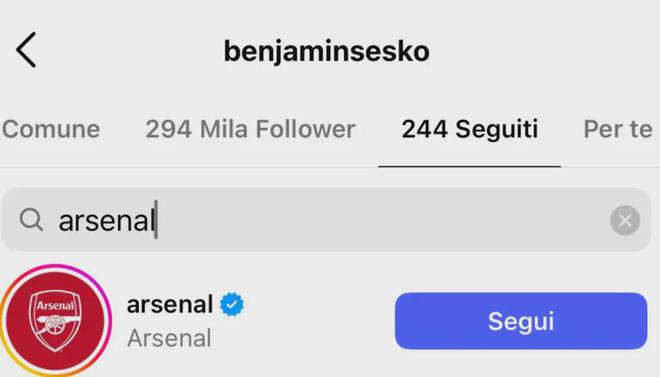Image resolution: width=660 pixels, height=377 pixels.
Task: Tap the benjaminsesko header title
Action: 327,51
